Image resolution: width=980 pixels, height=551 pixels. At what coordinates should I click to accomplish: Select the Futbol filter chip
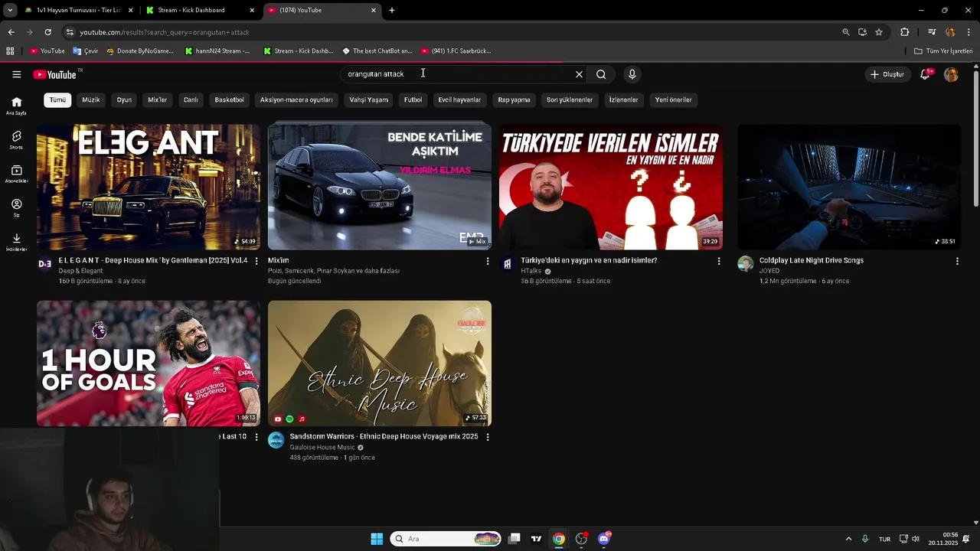coord(413,99)
